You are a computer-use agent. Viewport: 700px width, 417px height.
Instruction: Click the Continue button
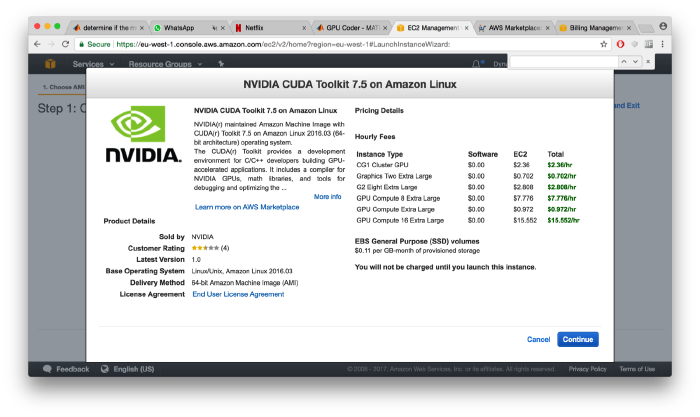tap(578, 339)
